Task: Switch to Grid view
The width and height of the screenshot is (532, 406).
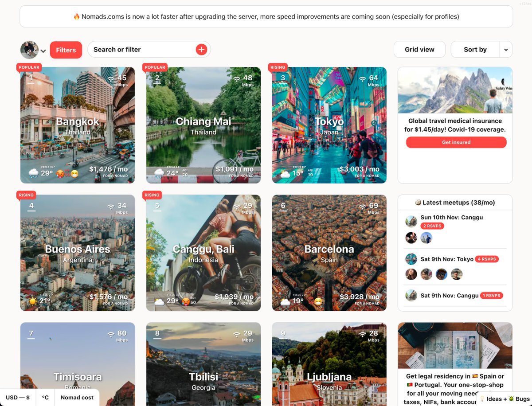Action: [x=419, y=50]
